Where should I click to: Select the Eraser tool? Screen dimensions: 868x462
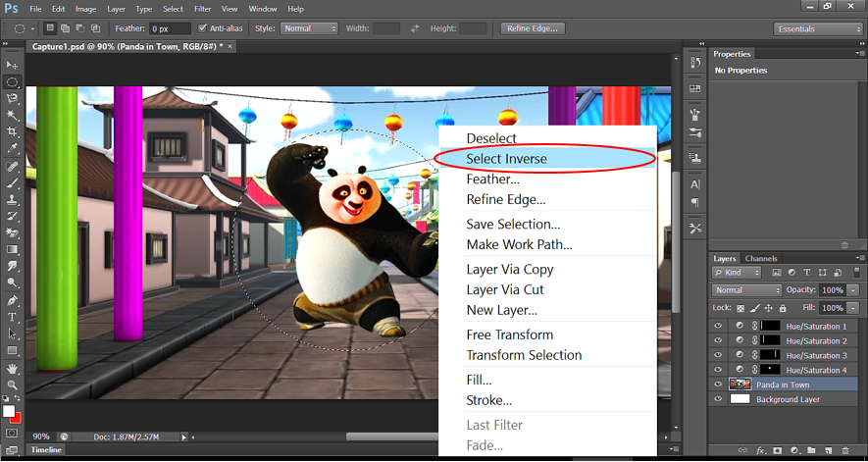point(12,232)
